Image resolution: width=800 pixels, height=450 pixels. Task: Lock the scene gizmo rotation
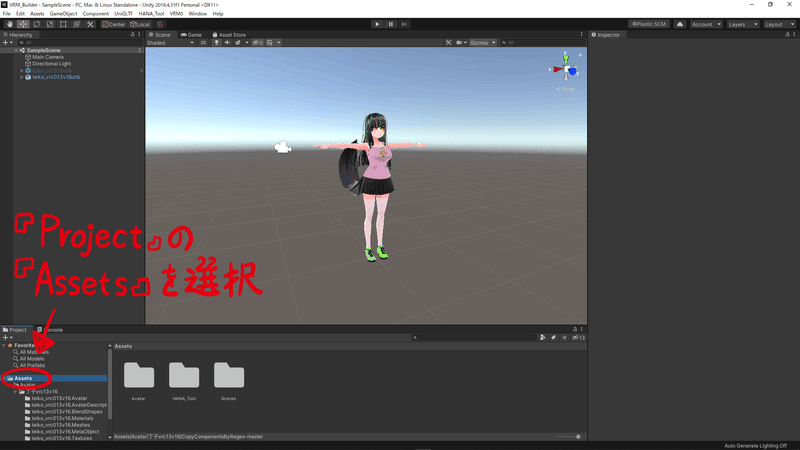(580, 54)
